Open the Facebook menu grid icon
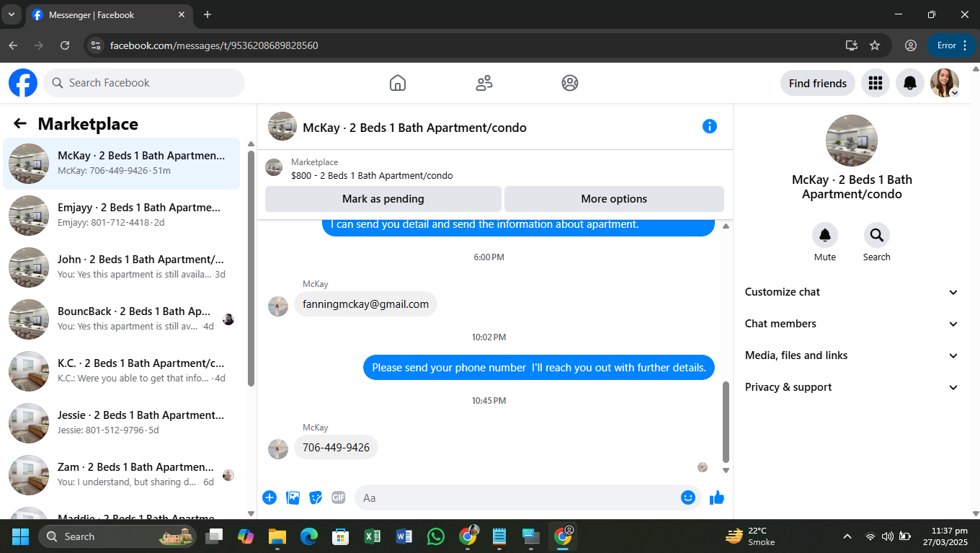 click(876, 83)
